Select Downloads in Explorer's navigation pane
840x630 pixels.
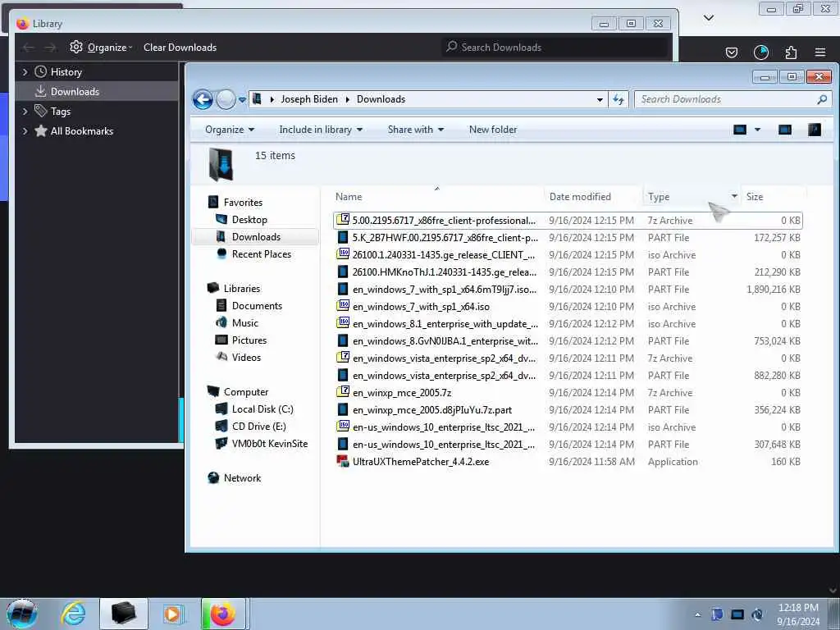pos(256,237)
